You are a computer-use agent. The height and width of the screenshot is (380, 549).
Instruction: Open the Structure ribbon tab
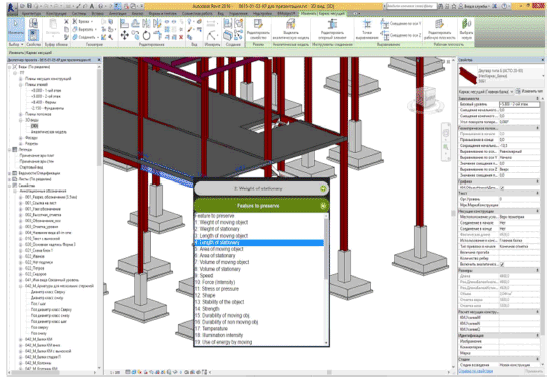pyautogui.click(x=56, y=14)
